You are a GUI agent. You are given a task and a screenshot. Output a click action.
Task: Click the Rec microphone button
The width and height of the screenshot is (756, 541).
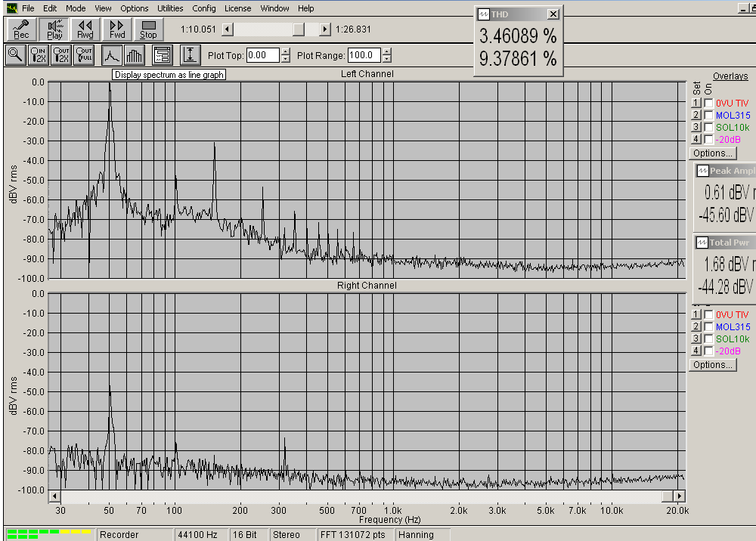click(x=21, y=29)
